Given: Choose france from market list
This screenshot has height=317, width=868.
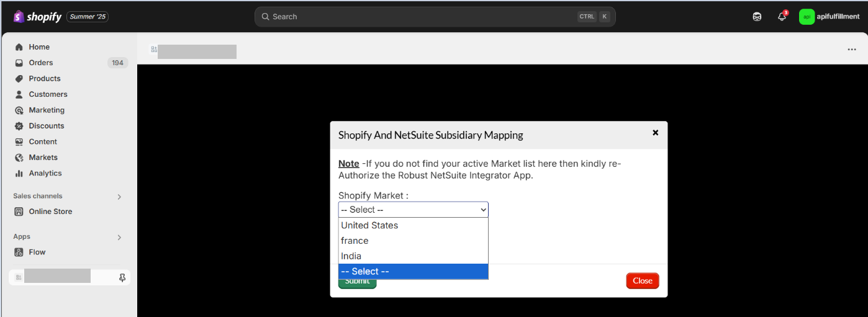Looking at the screenshot, I should point(414,241).
